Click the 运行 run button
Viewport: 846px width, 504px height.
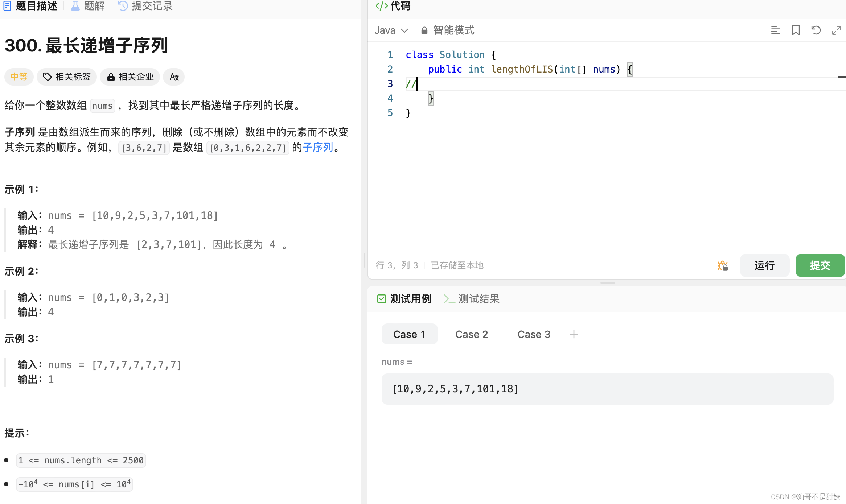click(764, 266)
